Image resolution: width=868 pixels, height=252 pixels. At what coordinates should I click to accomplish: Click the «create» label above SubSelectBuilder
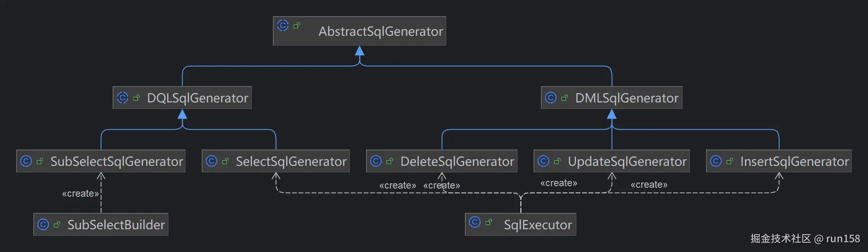pos(80,193)
